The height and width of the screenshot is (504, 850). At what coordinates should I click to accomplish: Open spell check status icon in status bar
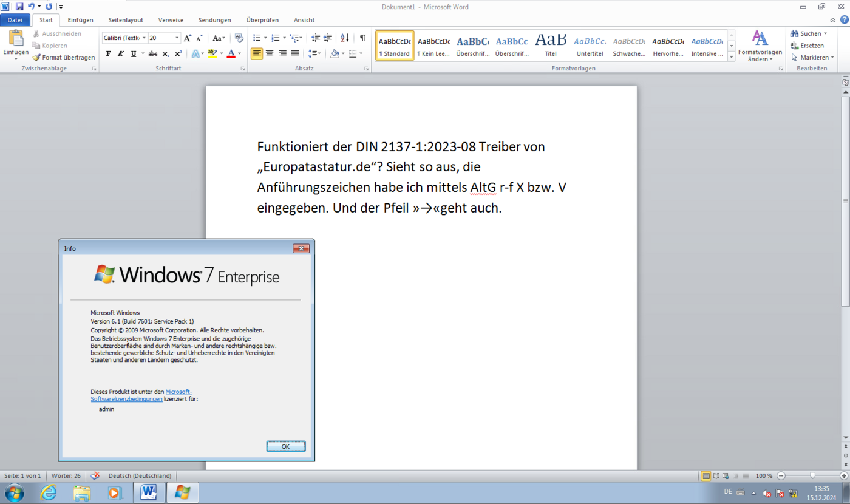[95, 475]
